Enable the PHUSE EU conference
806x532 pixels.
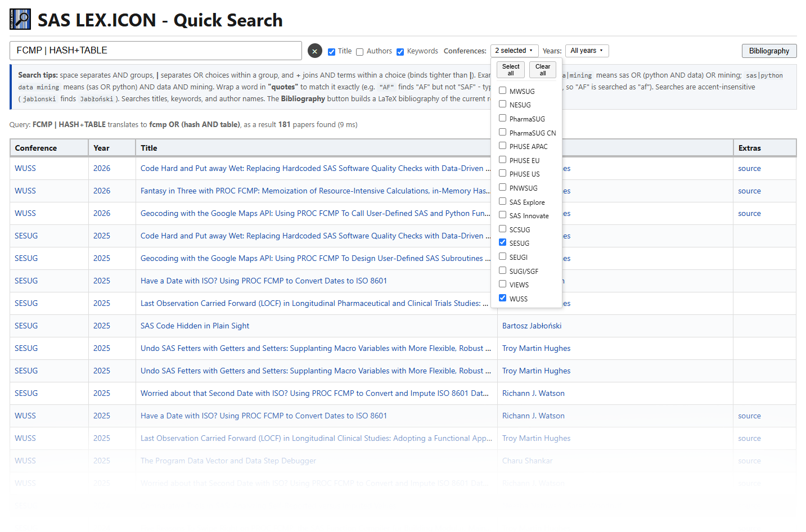coord(503,160)
